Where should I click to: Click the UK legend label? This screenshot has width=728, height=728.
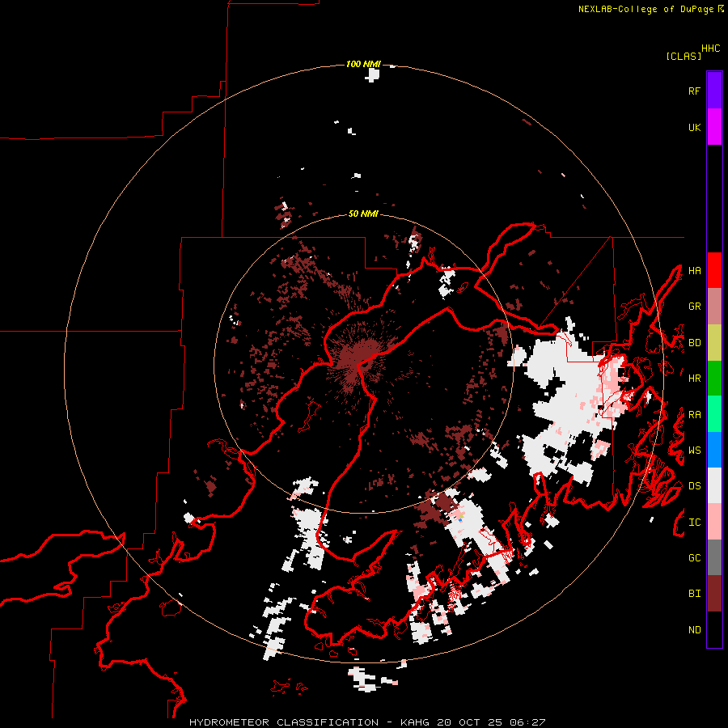point(694,127)
